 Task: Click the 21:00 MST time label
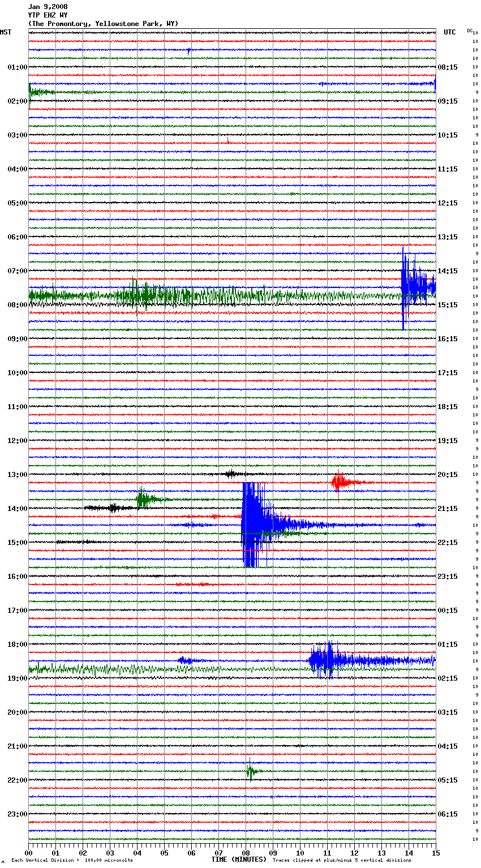click(x=18, y=746)
